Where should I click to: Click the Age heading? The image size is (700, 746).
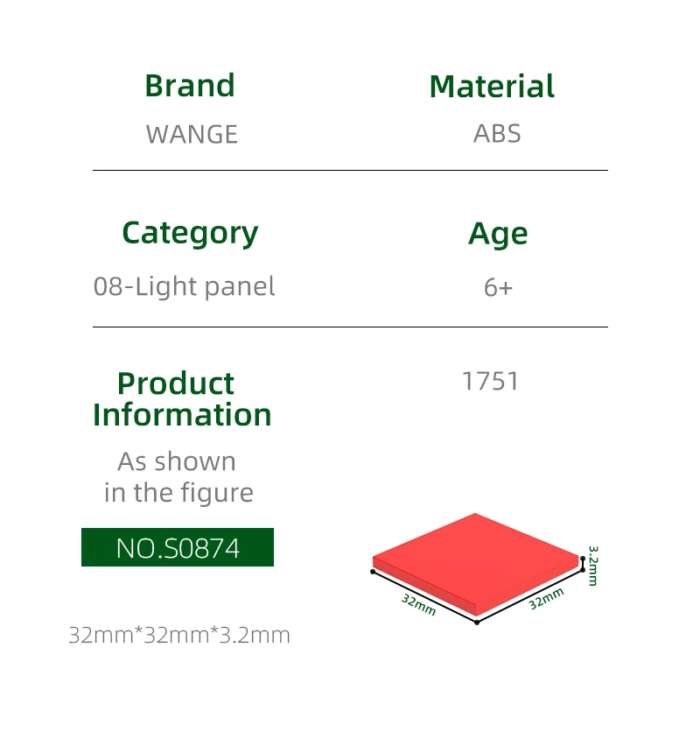click(498, 235)
